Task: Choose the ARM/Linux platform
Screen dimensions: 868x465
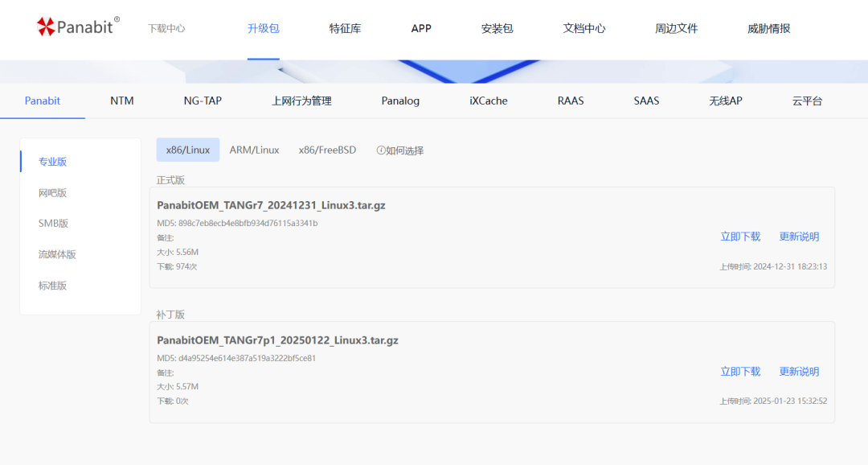Action: tap(254, 150)
